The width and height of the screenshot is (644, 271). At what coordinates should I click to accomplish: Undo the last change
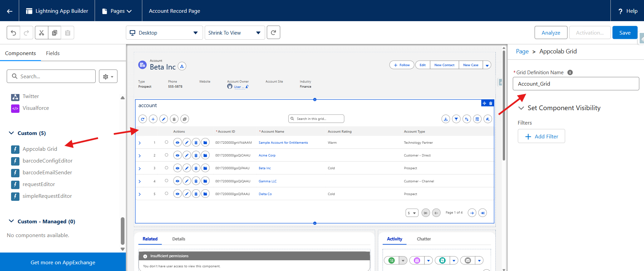tap(13, 33)
